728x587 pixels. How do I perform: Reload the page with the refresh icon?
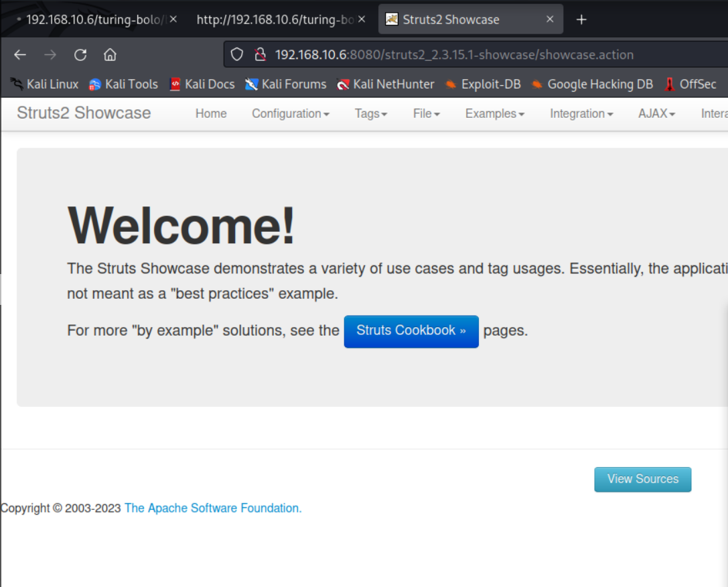coord(80,55)
